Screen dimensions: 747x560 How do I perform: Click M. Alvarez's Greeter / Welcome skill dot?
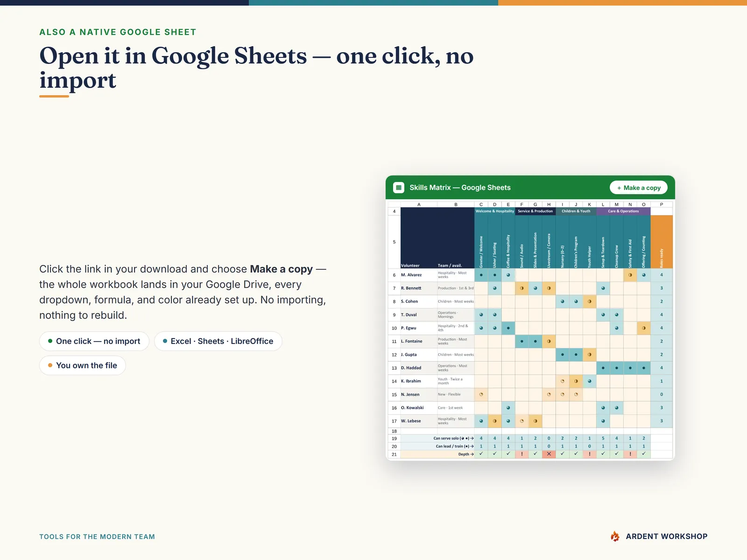[481, 275]
